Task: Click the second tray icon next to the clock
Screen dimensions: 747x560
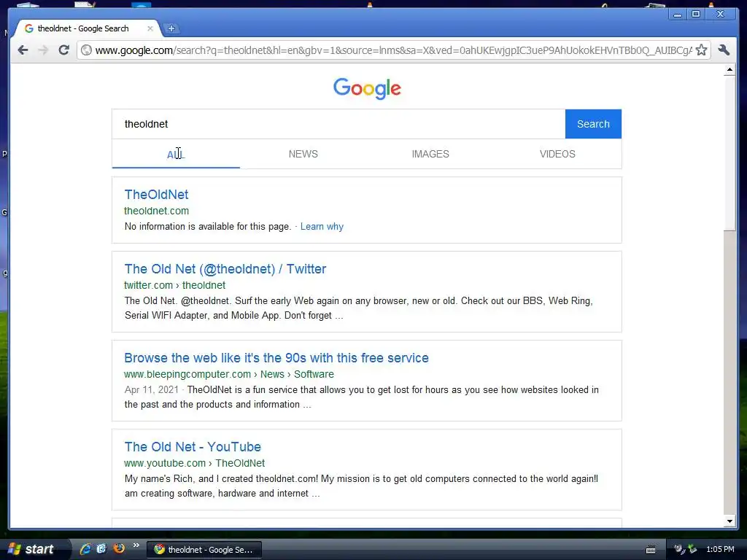Action: 692,549
